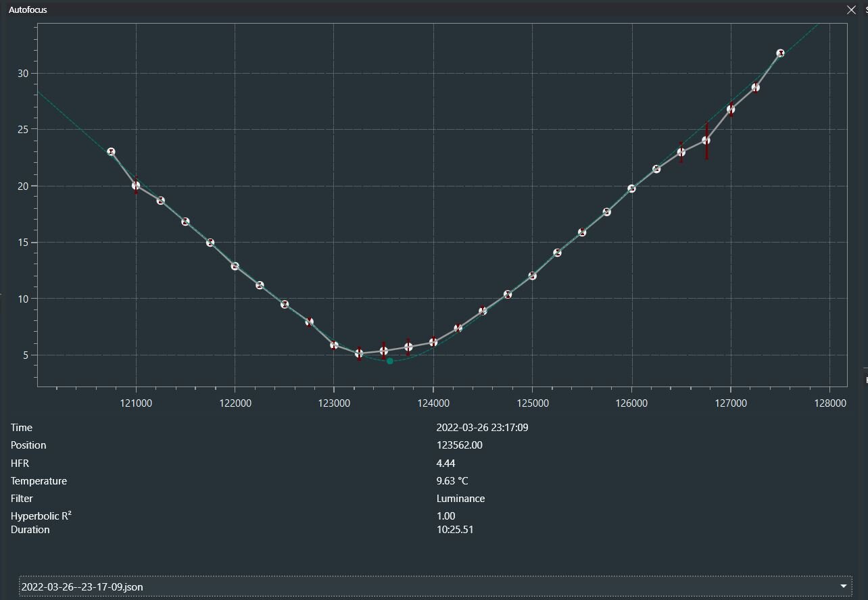Click the teal best-focus marker on the curve
Image resolution: width=868 pixels, height=600 pixels.
tap(390, 361)
